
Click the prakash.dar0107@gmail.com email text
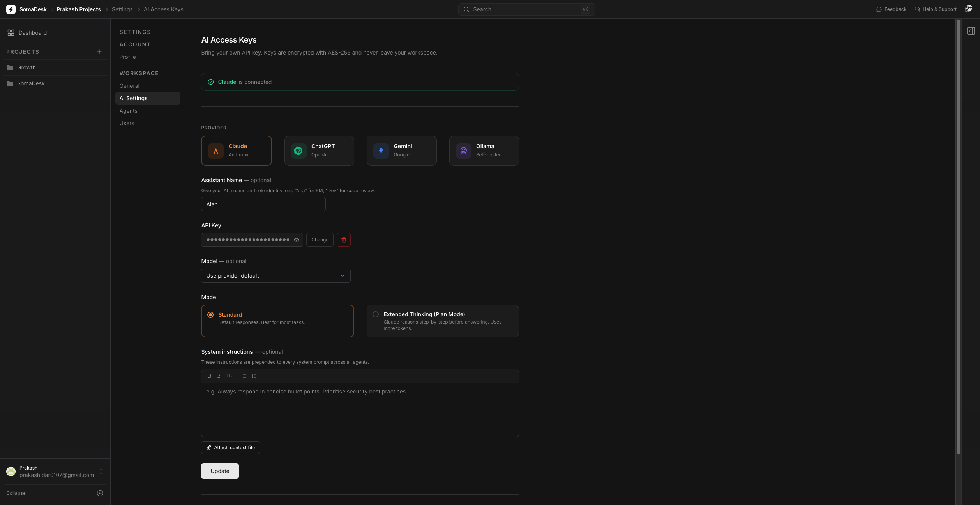pos(57,475)
